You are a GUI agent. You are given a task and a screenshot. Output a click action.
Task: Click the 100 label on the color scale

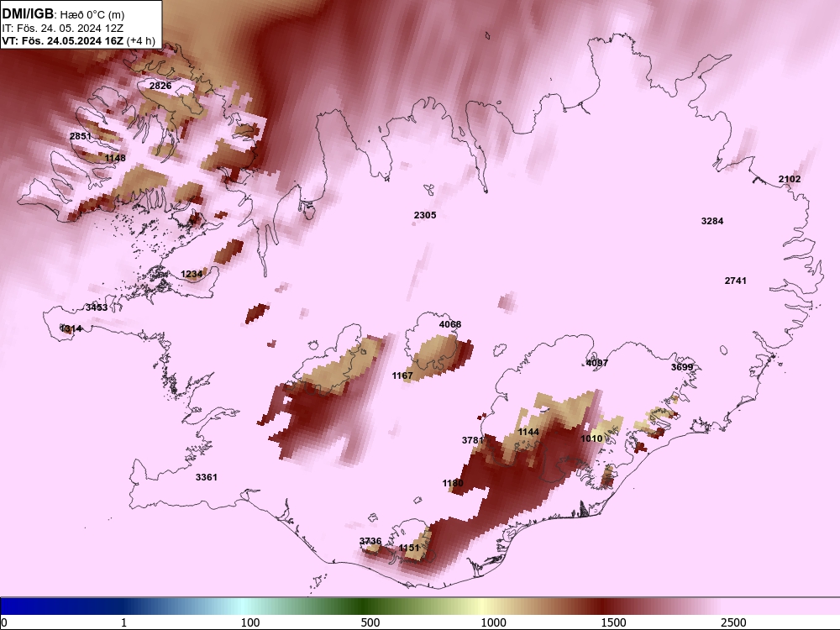tap(250, 622)
